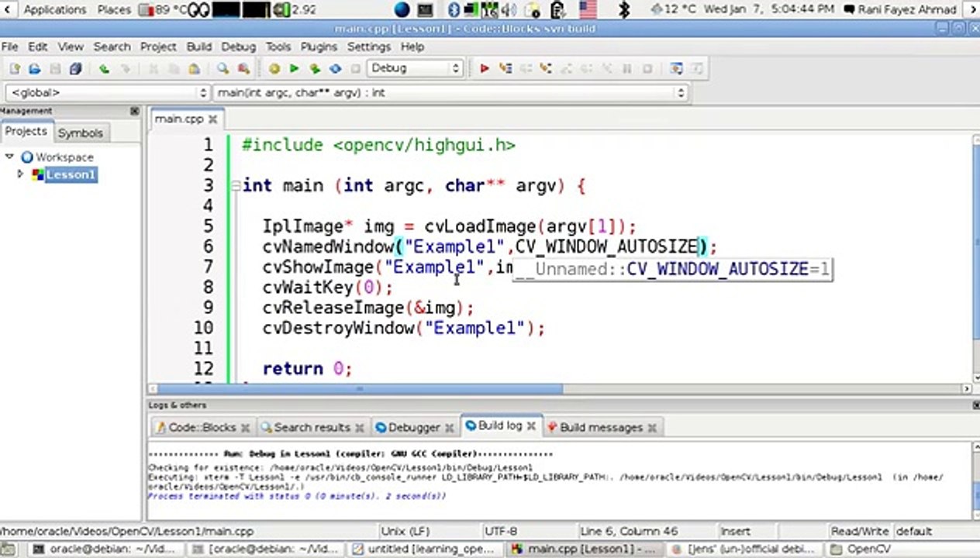Click the Paste toolbar icon
This screenshot has height=558, width=980.
(x=194, y=69)
